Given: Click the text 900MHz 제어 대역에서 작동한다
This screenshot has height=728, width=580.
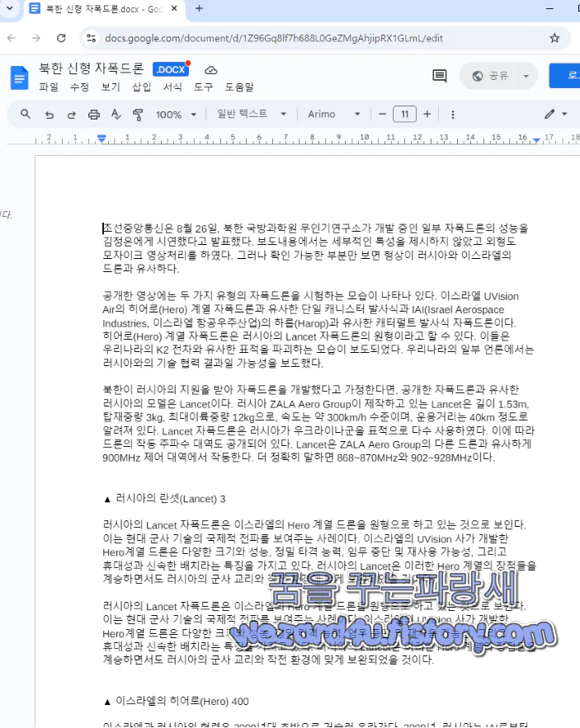Looking at the screenshot, I should 178,458.
